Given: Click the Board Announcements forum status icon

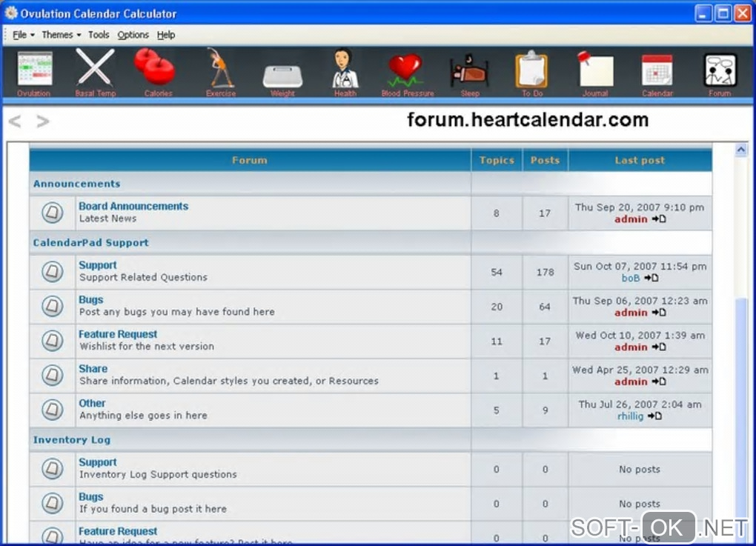Looking at the screenshot, I should (x=52, y=213).
